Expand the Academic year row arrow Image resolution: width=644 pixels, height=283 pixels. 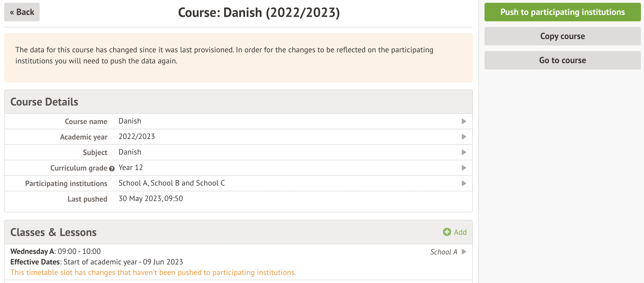(x=464, y=137)
